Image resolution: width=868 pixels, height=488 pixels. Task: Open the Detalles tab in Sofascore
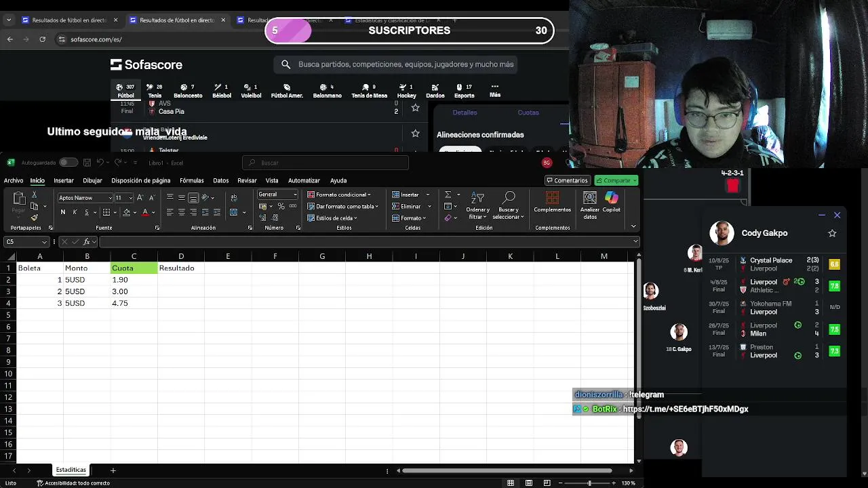tap(465, 113)
